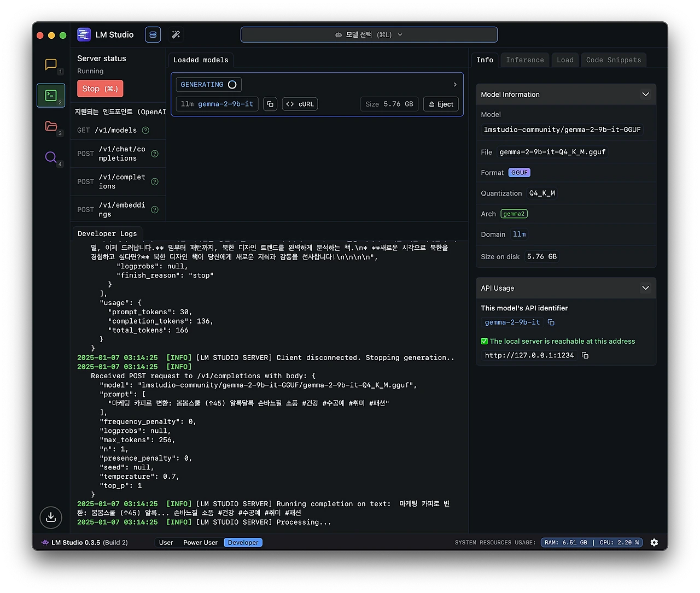
Task: Expand the loaded model card chevron
Action: pos(455,85)
